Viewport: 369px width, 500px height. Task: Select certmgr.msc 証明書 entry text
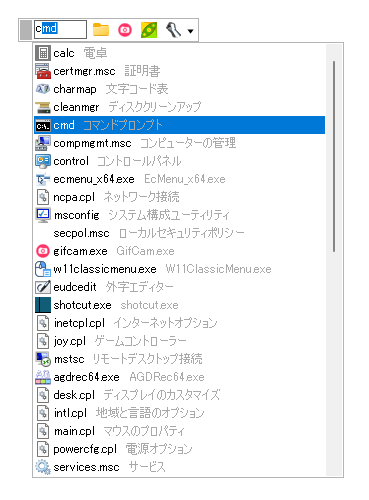pos(107,71)
